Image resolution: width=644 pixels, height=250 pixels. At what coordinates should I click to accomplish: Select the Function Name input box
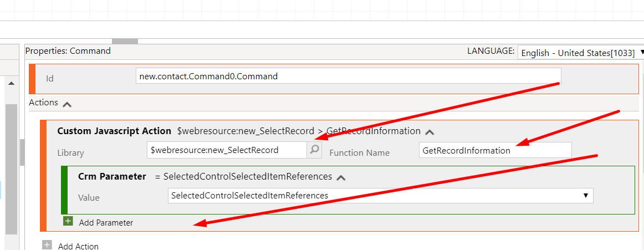[x=495, y=150]
